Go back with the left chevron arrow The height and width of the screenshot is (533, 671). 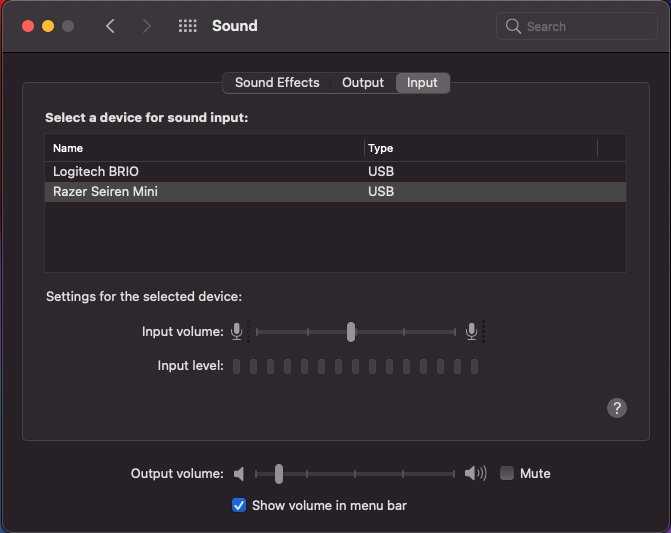(110, 26)
